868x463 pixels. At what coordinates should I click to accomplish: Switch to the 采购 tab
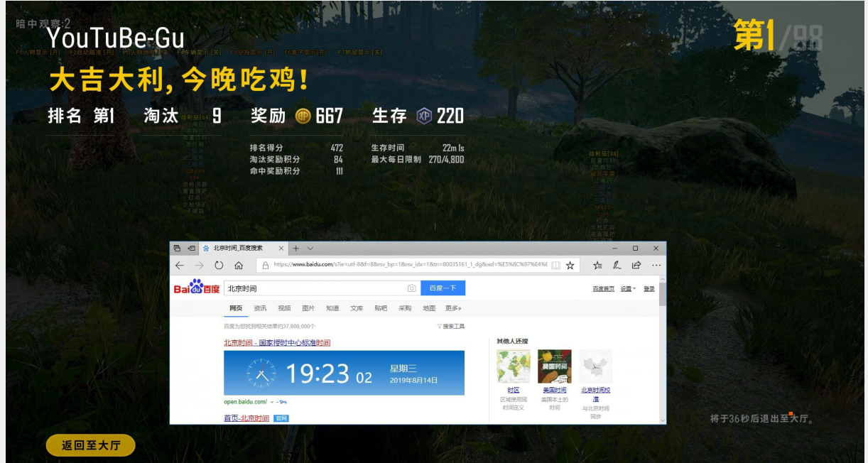click(405, 308)
